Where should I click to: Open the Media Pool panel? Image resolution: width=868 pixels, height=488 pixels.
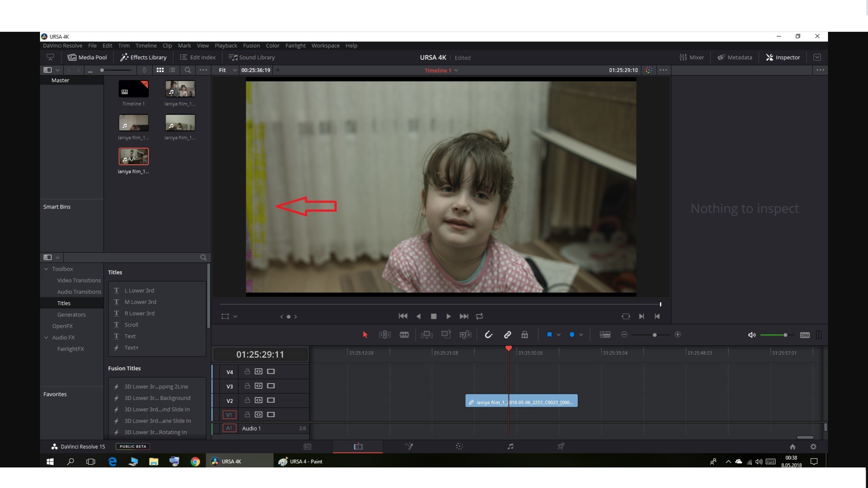coord(87,57)
